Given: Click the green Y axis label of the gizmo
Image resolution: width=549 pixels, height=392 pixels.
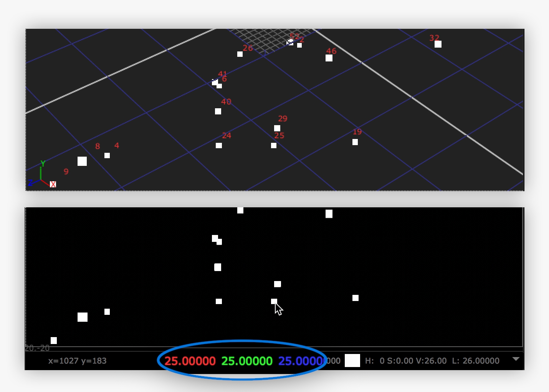Looking at the screenshot, I should click(x=43, y=162).
